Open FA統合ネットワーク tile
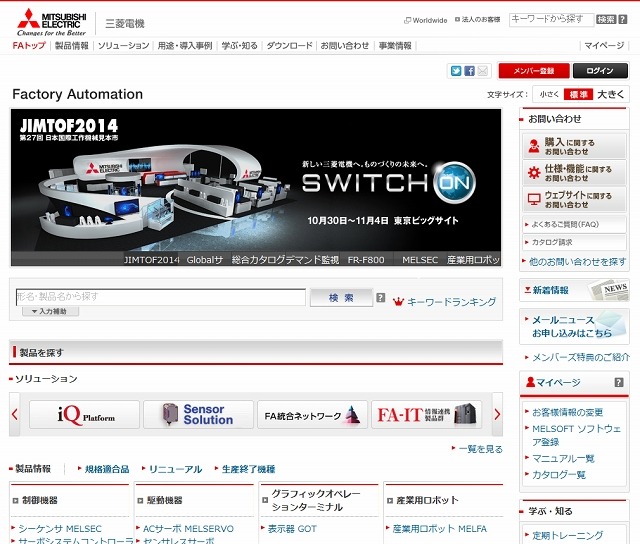The height and width of the screenshot is (544, 640). coord(312,415)
